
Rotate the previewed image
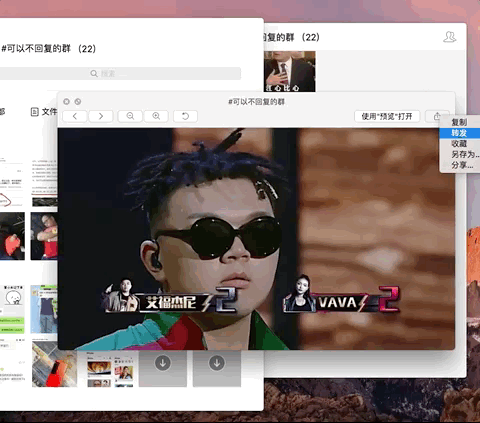tap(185, 116)
